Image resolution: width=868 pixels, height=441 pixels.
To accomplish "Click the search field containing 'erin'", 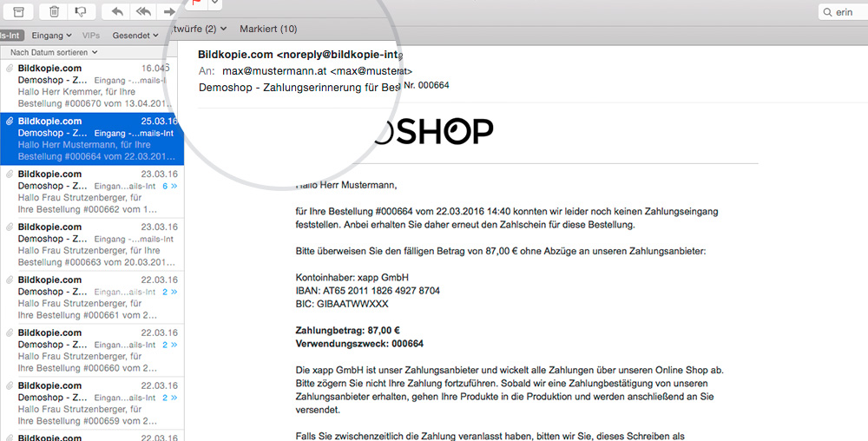I will [843, 12].
